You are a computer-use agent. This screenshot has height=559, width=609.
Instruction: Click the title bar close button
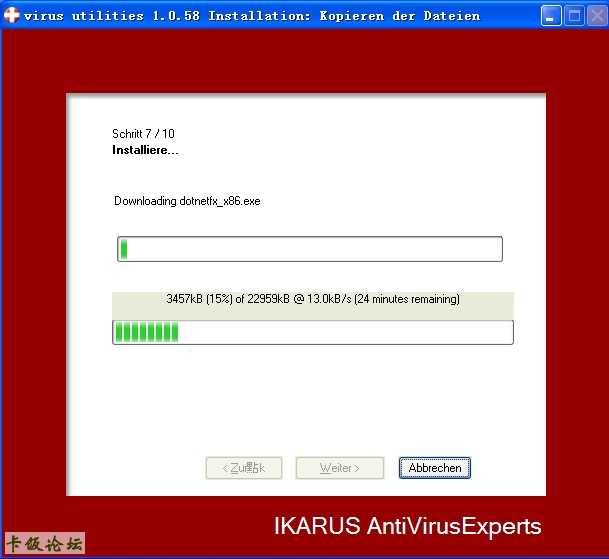click(x=597, y=16)
